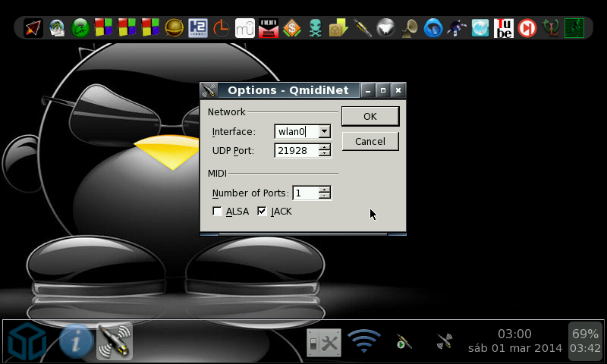Image resolution: width=607 pixels, height=364 pixels.
Task: Open MuseScore mu icon
Action: coord(244,28)
